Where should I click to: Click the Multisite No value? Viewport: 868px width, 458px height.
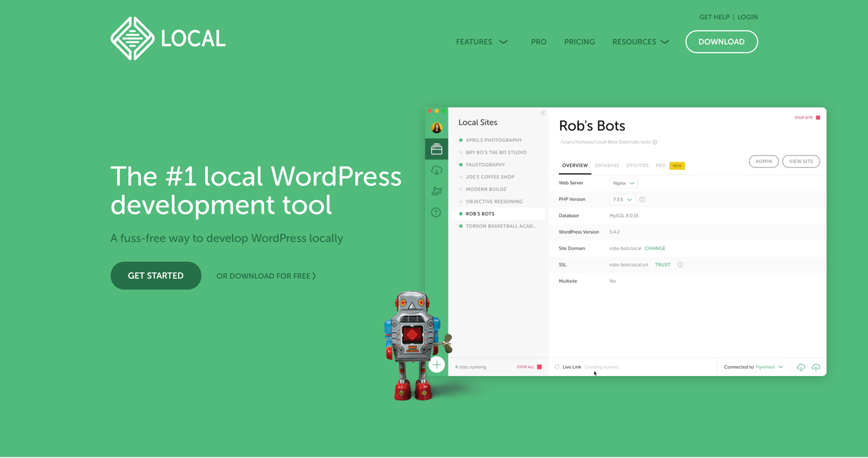(x=612, y=281)
